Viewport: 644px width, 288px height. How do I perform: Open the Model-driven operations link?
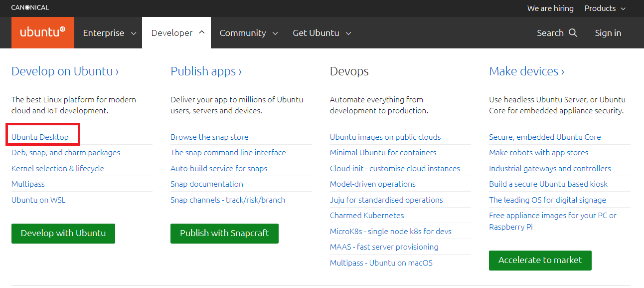tap(373, 184)
